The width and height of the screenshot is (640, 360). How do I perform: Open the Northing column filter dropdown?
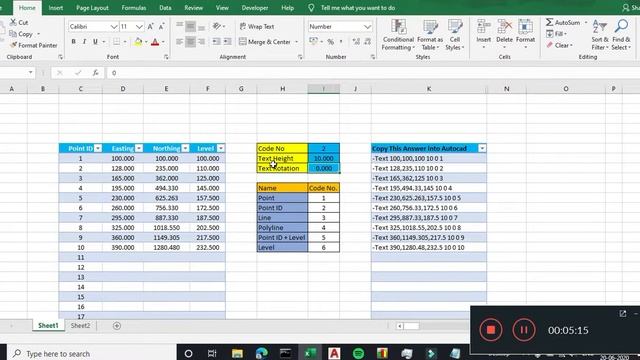point(185,149)
